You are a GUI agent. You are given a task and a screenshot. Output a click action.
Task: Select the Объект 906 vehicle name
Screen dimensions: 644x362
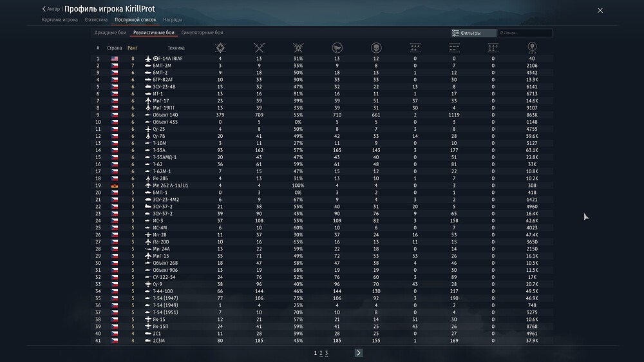coord(165,270)
